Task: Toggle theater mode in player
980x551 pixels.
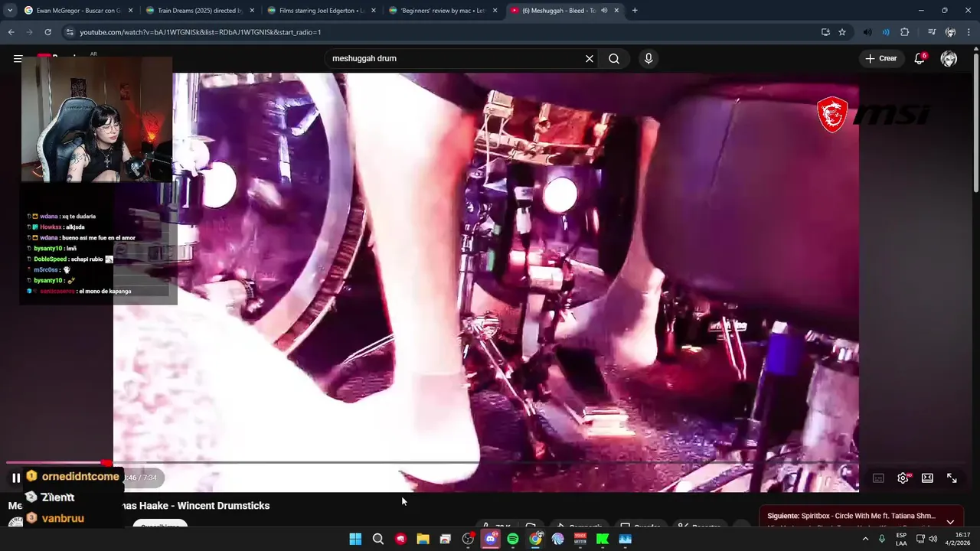Action: click(927, 478)
